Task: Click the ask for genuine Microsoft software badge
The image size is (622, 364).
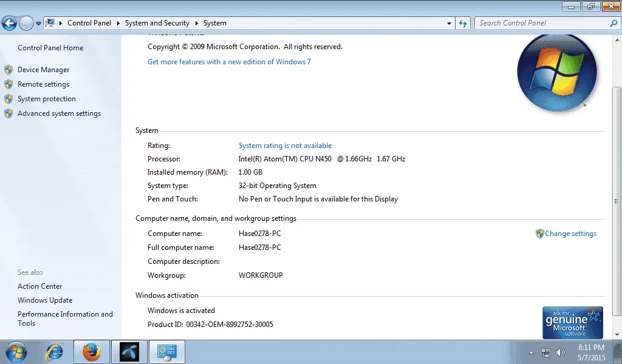Action: pyautogui.click(x=573, y=323)
